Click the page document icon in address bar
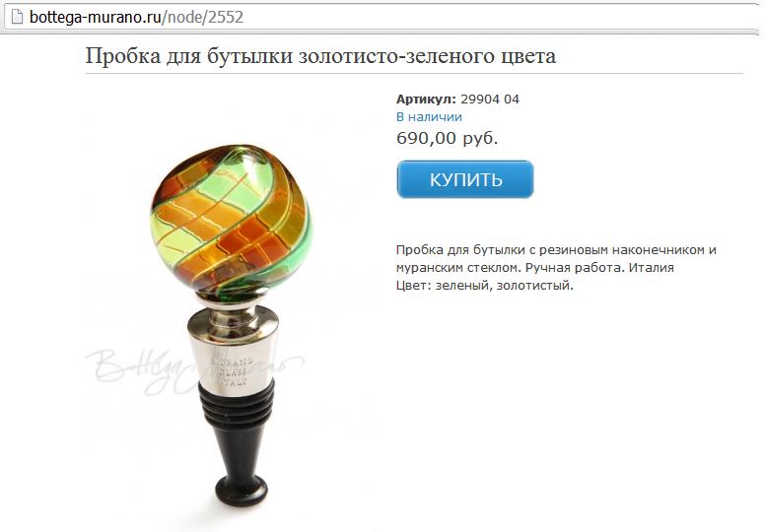The width and height of the screenshot is (766, 532). [x=17, y=17]
